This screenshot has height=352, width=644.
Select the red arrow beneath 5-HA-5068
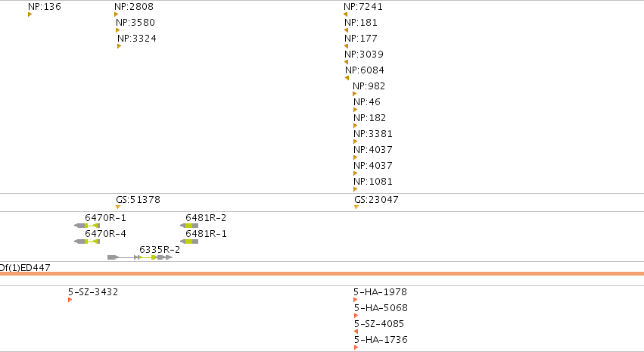(x=356, y=316)
